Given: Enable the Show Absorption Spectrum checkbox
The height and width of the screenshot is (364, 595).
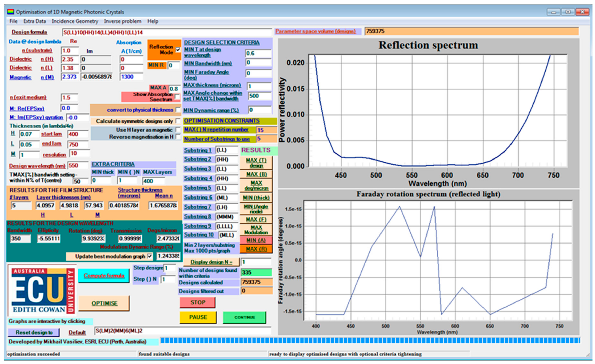Looking at the screenshot, I should coord(178,97).
